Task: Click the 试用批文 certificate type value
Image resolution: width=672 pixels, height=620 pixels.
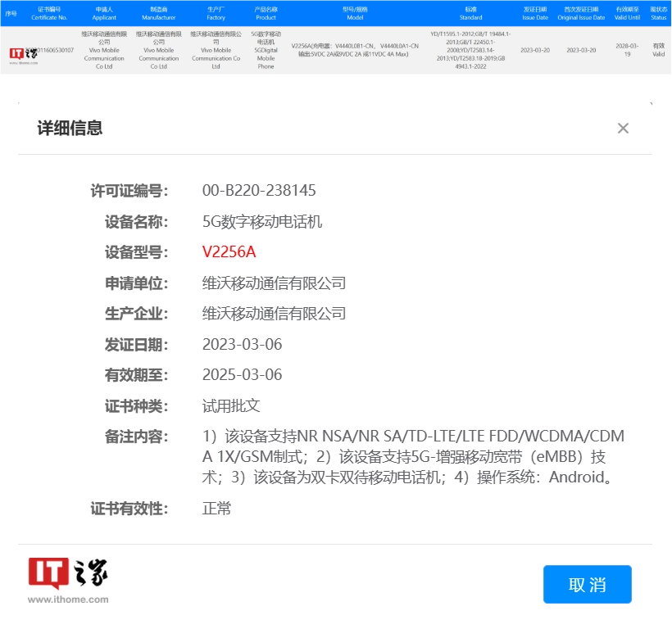Action: point(231,406)
